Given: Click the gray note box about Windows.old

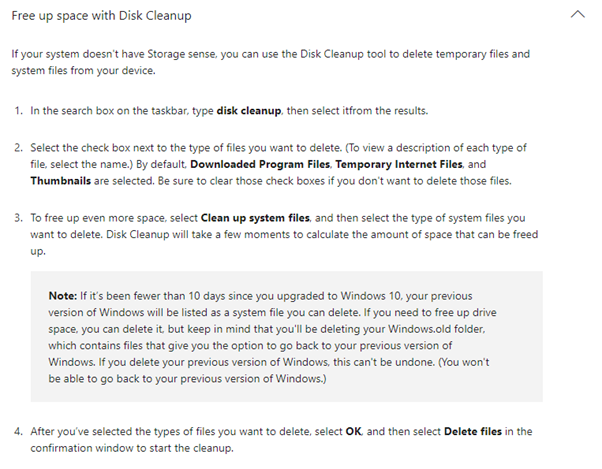Looking at the screenshot, I should click(286, 337).
